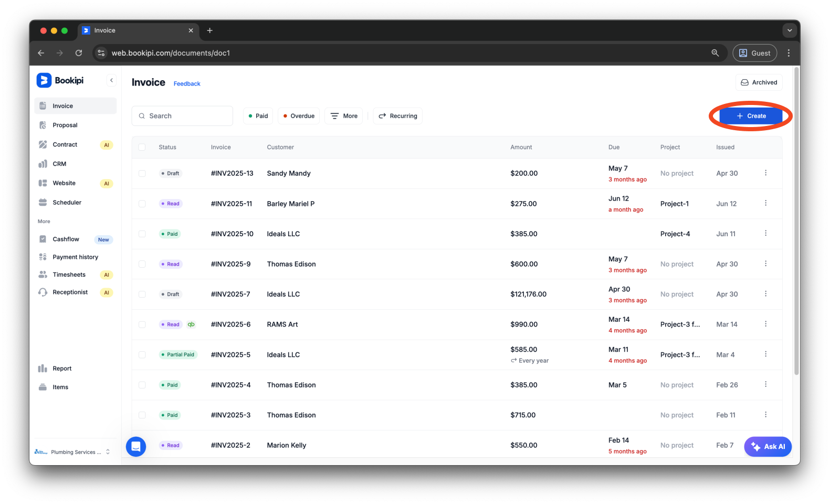Click QuickBooks sync icon on #INV2025-6
Viewport: 830px width, 504px height.
click(191, 324)
